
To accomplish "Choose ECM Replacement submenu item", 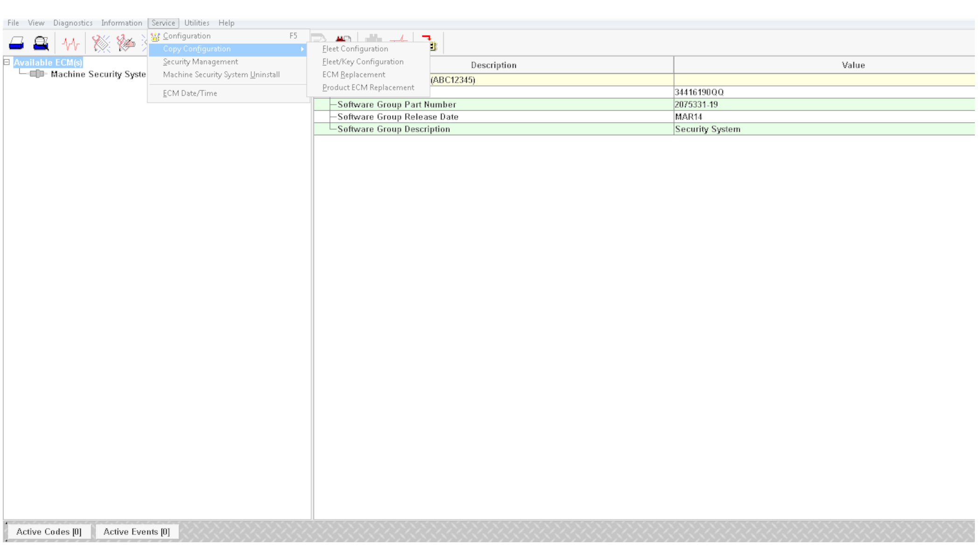I will pos(368,75).
